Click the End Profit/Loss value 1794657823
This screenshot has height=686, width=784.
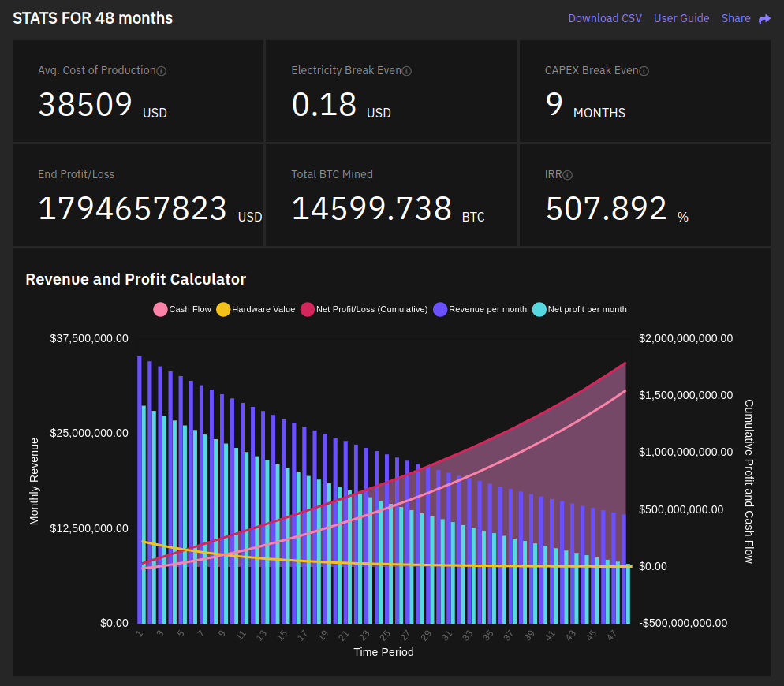point(133,209)
